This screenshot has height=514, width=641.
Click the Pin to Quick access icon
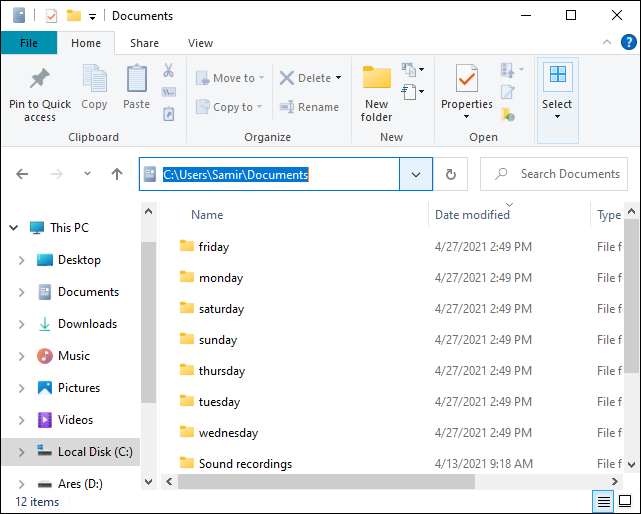pyautogui.click(x=40, y=79)
